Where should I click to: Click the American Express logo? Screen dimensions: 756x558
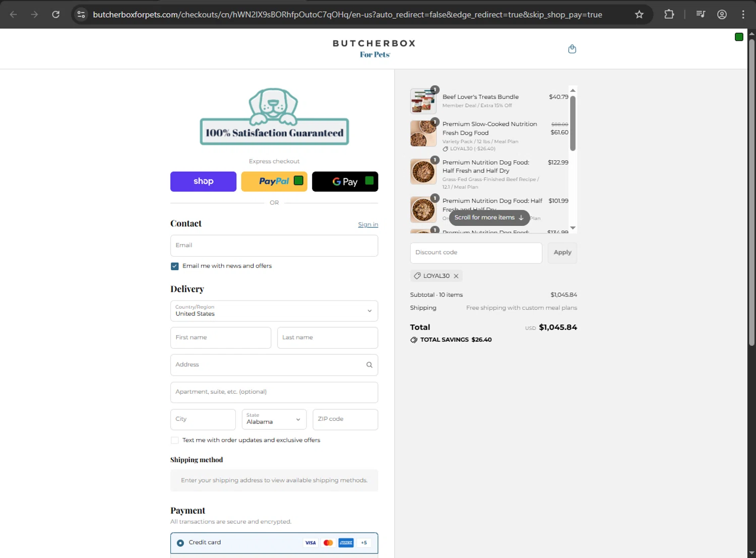(346, 543)
